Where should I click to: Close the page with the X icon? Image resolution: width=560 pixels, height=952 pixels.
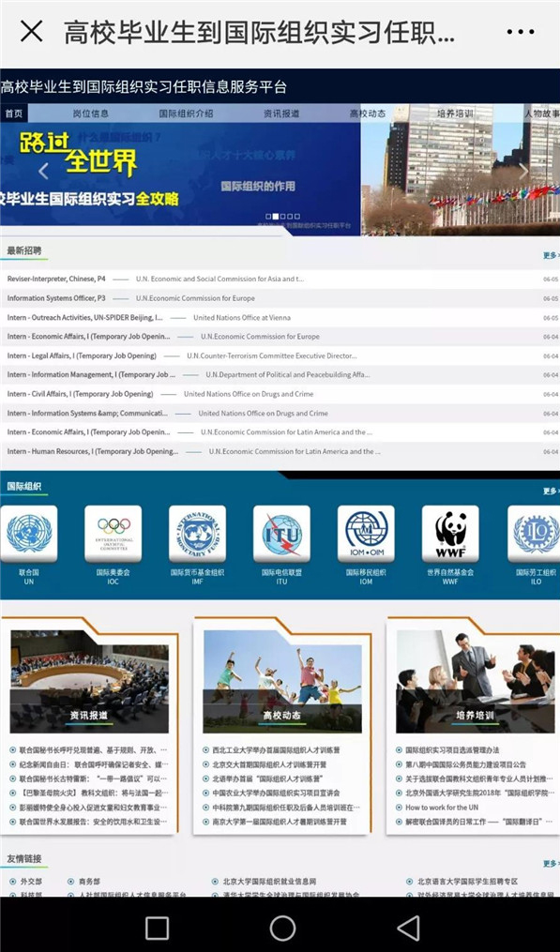(32, 31)
